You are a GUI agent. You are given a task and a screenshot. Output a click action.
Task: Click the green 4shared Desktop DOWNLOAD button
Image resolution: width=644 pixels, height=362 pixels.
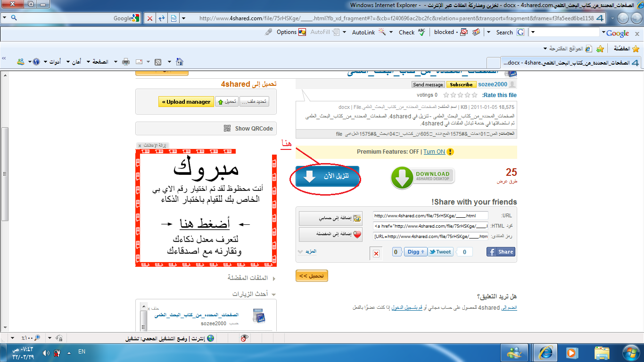point(422,177)
